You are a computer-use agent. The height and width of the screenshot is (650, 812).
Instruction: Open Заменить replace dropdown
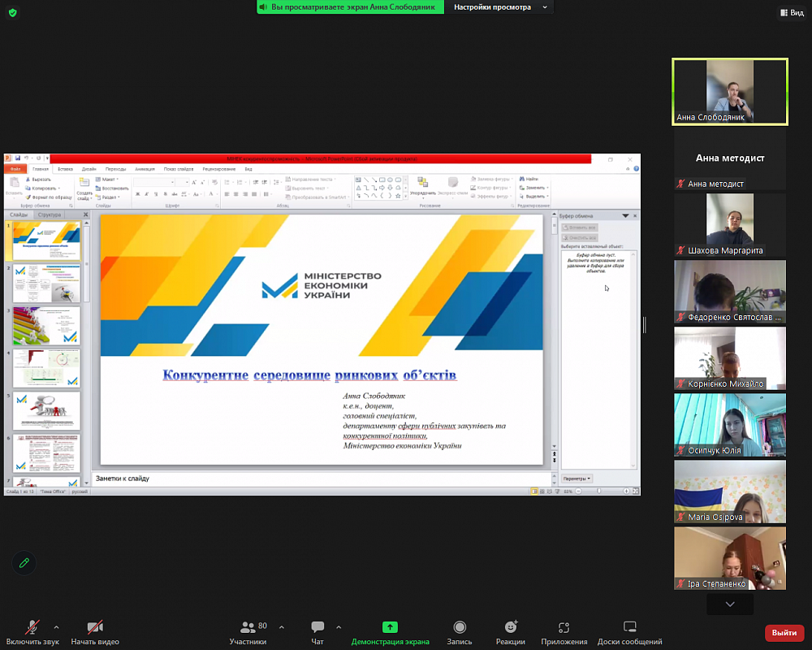(534, 188)
